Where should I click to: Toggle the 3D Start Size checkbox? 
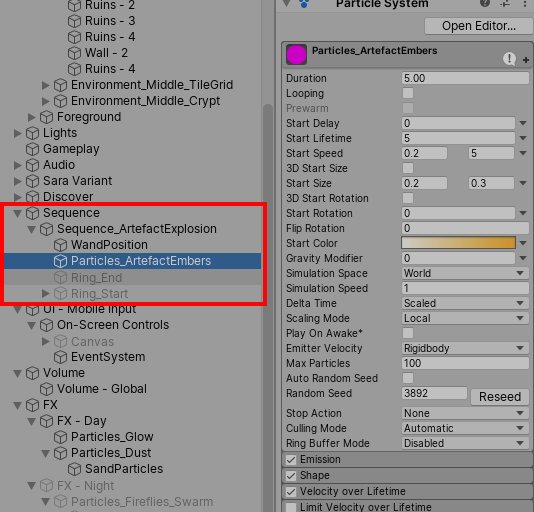408,168
